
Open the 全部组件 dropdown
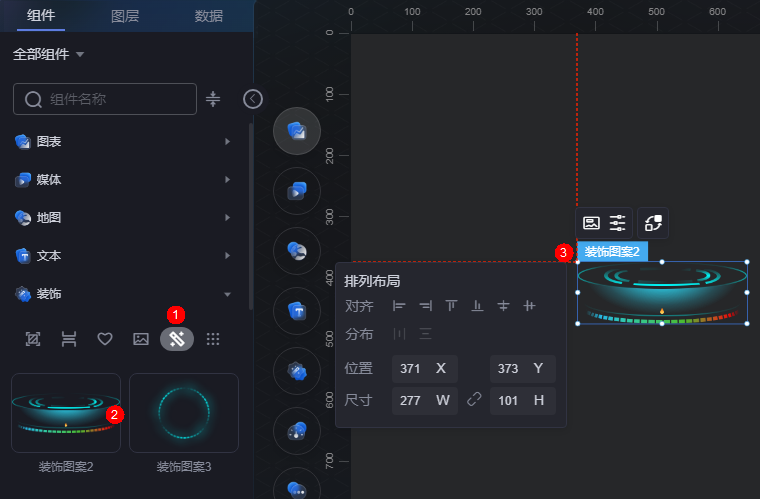48,54
